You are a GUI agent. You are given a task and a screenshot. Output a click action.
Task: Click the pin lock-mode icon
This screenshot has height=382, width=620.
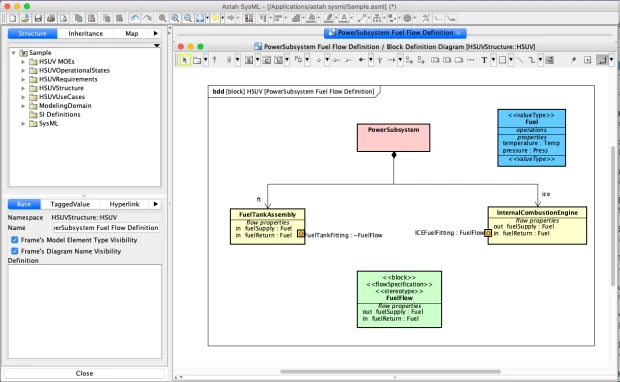point(573,60)
